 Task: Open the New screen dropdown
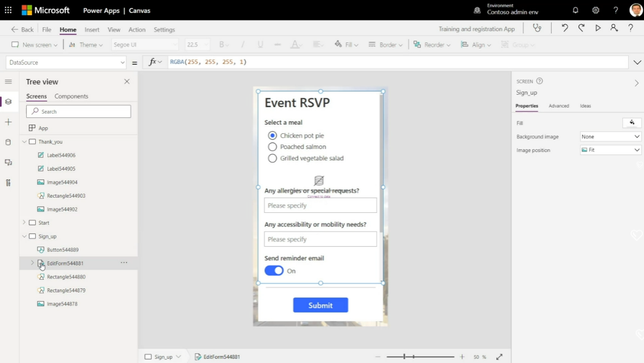[35, 44]
